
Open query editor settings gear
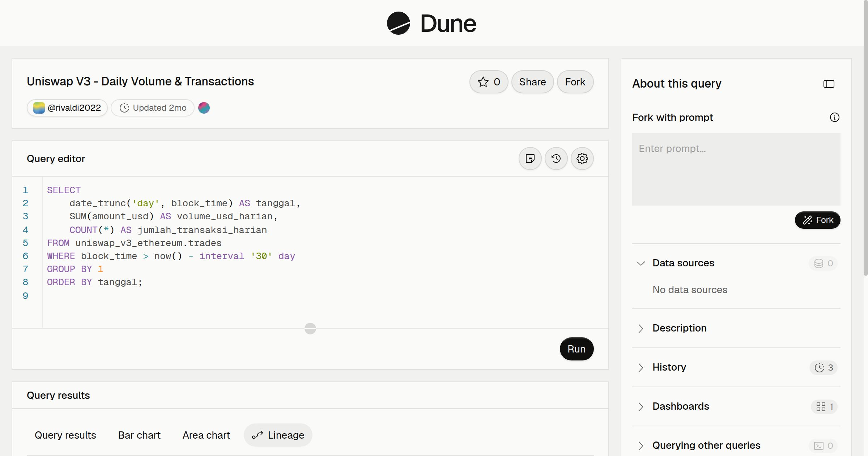[x=582, y=159]
